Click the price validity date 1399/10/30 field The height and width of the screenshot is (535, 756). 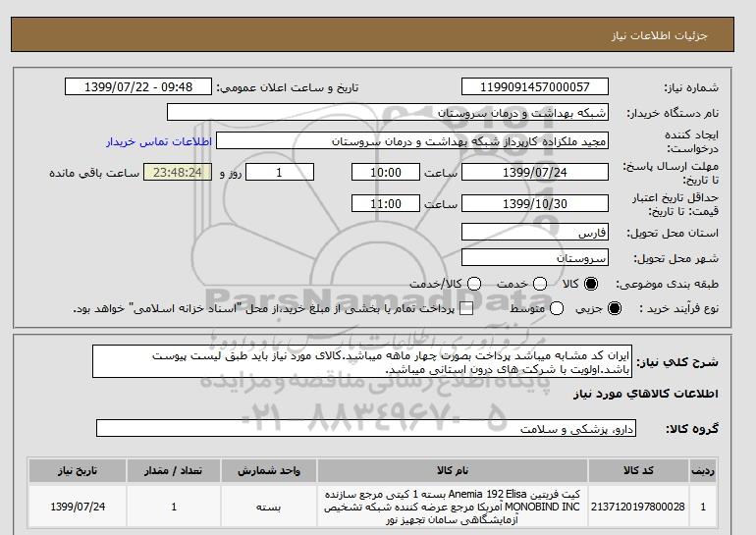point(535,203)
